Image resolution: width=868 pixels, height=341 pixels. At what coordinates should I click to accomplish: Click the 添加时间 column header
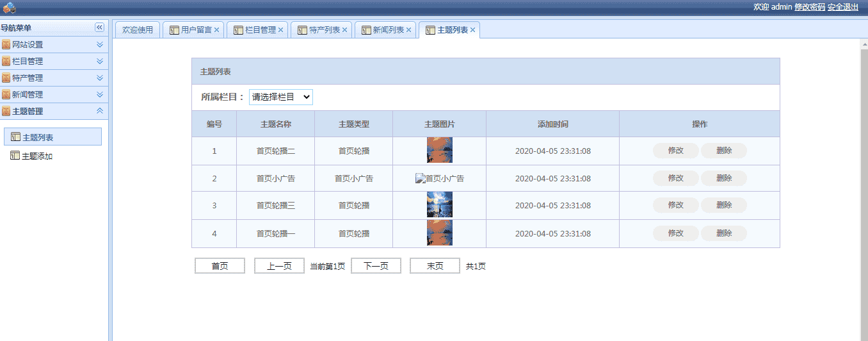(553, 124)
